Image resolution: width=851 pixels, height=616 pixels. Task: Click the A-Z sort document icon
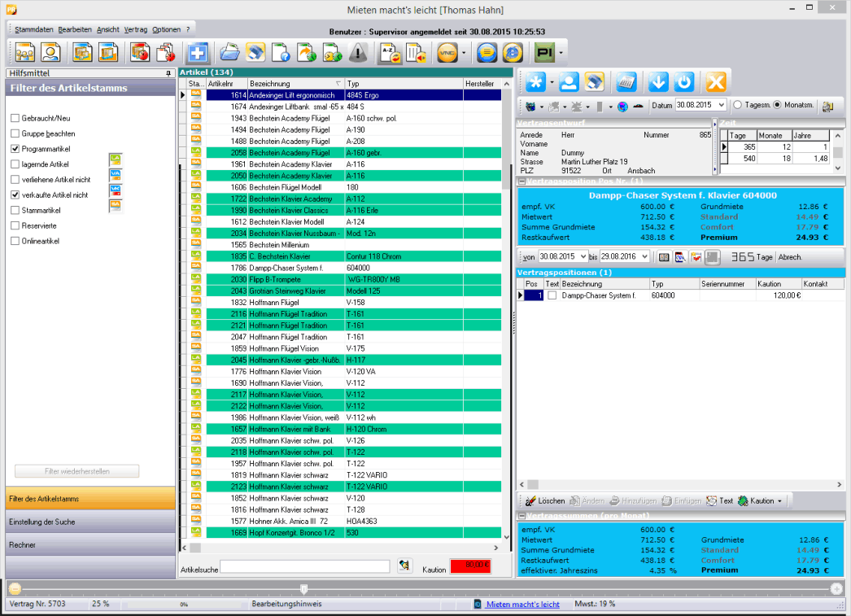pos(391,53)
